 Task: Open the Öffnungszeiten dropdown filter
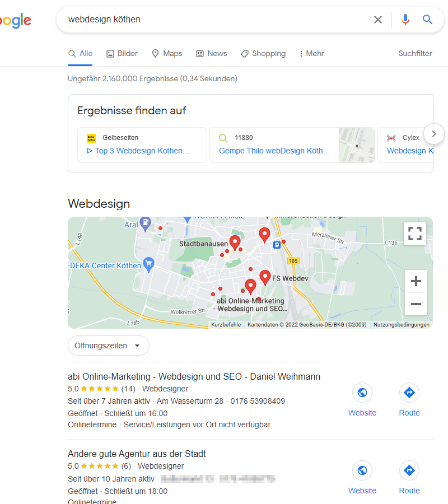tap(109, 346)
